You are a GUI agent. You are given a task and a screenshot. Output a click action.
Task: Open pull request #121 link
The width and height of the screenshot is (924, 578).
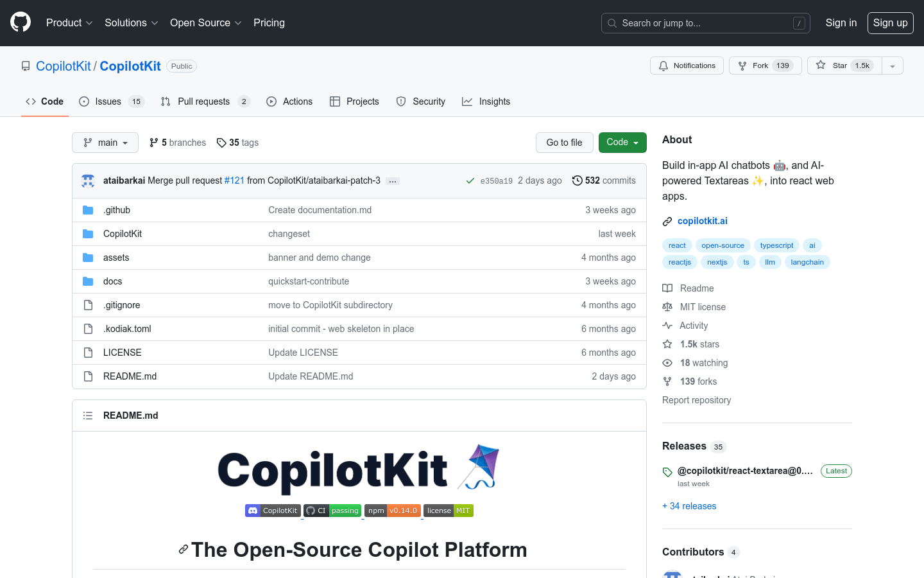tap(234, 180)
